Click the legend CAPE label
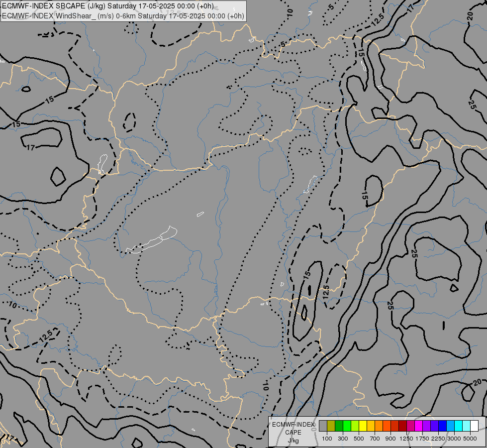This screenshot has width=487, height=448. click(293, 433)
